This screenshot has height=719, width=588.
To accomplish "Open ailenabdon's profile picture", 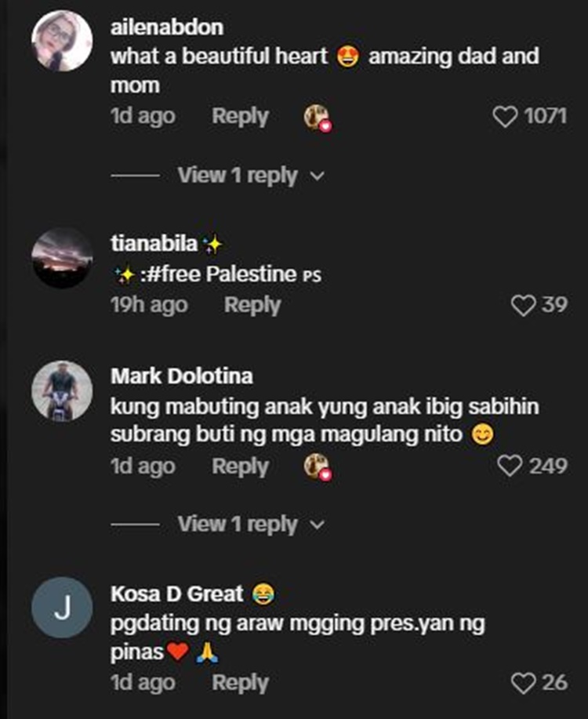I will tap(62, 42).
